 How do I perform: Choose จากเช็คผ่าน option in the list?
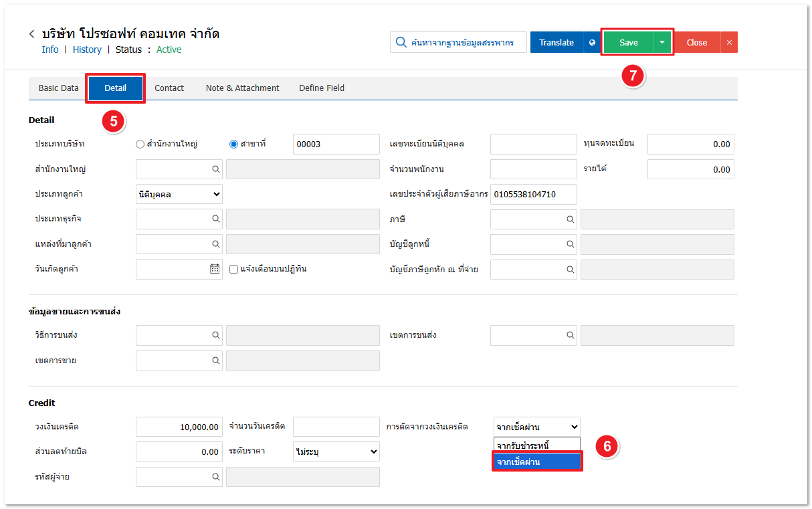pyautogui.click(x=536, y=462)
